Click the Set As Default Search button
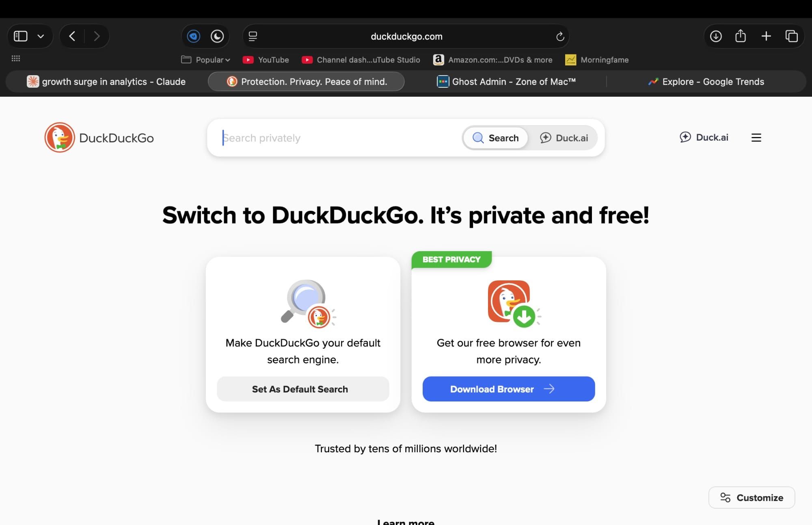 (303, 389)
